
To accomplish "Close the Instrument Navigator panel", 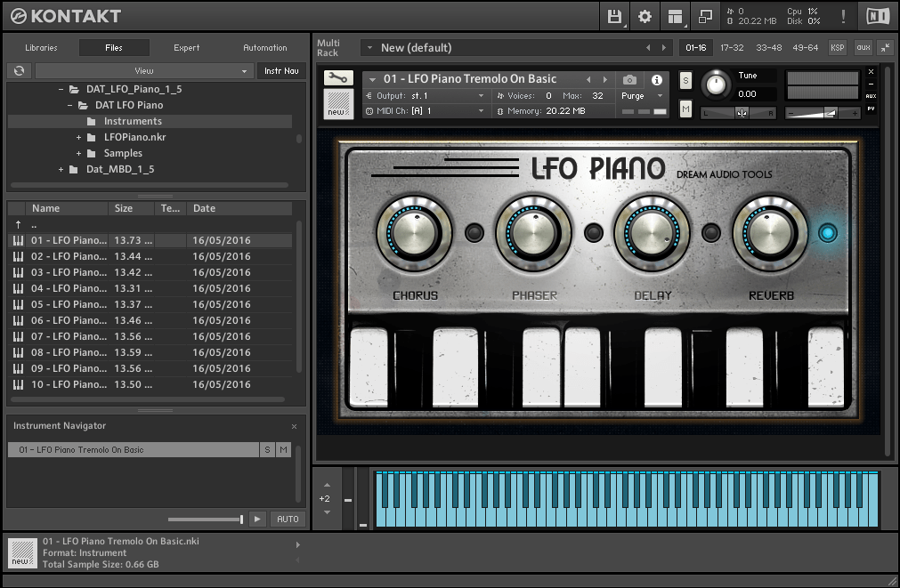I will pyautogui.click(x=294, y=426).
